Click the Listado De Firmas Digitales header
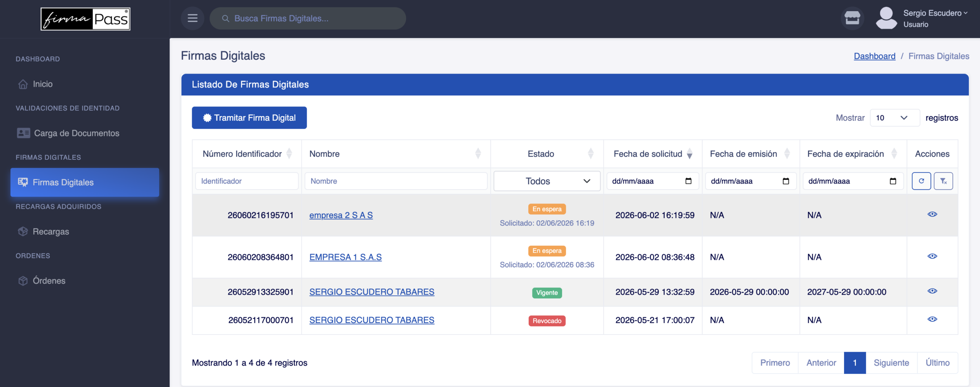980x387 pixels. pyautogui.click(x=575, y=85)
